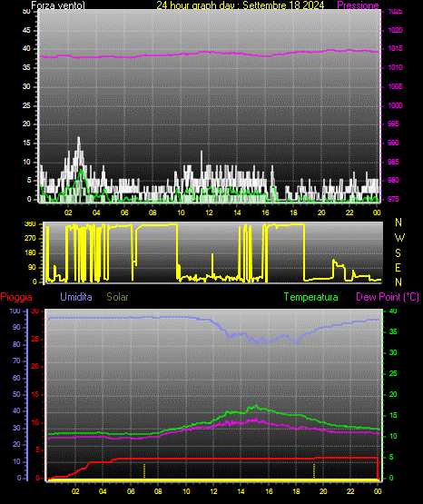Click the Forza vento title label
Viewport: 423px width, 504px height.
pyautogui.click(x=58, y=5)
